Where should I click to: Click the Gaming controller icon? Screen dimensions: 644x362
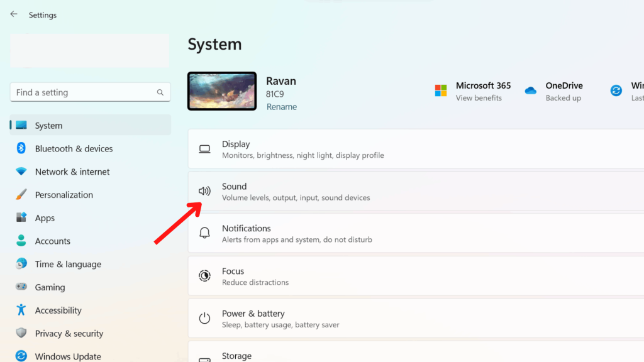[21, 287]
